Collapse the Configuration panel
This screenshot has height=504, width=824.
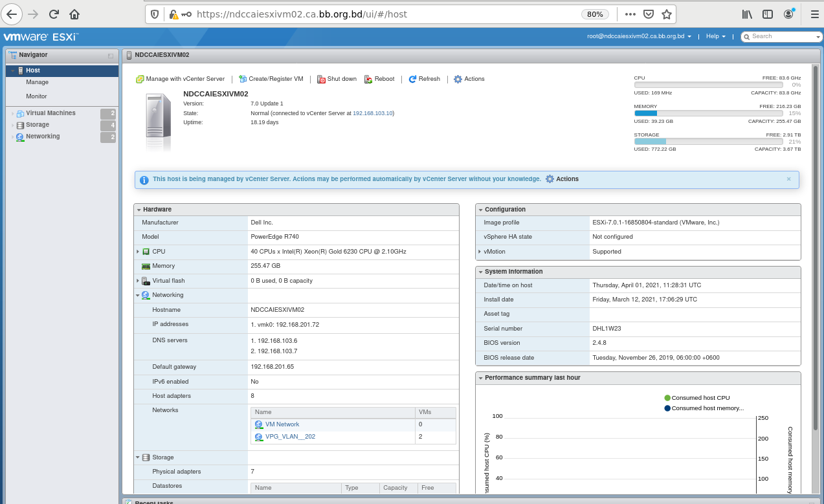[480, 210]
